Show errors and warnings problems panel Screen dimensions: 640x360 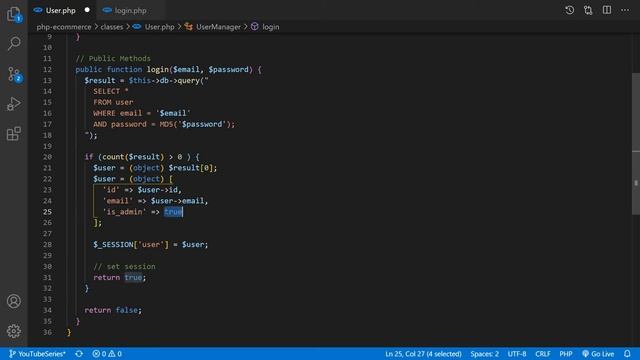coord(107,354)
